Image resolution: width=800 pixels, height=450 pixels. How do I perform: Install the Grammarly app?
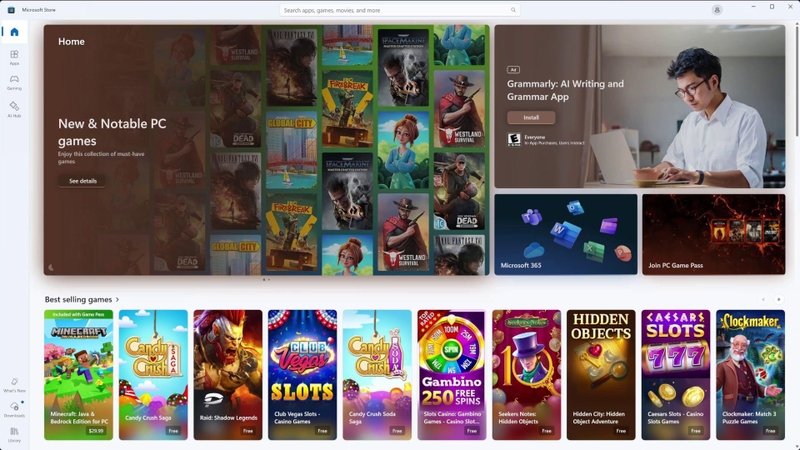531,117
